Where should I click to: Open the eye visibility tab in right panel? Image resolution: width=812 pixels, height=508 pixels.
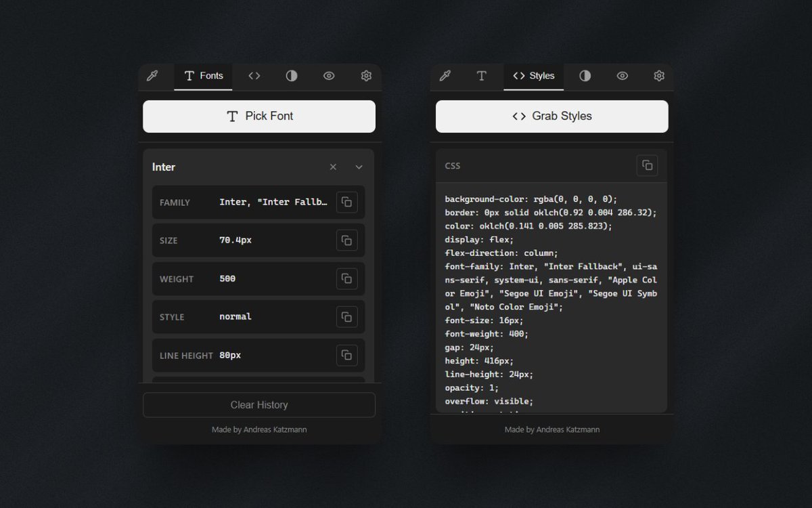point(623,76)
